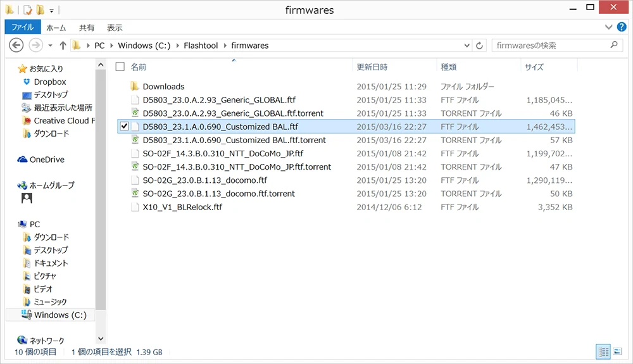
Task: Open the ホーム ribbon tab
Action: [56, 27]
